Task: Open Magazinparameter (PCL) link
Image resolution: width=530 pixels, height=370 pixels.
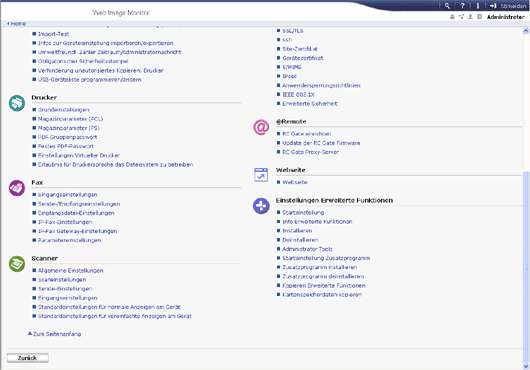Action: pos(70,119)
